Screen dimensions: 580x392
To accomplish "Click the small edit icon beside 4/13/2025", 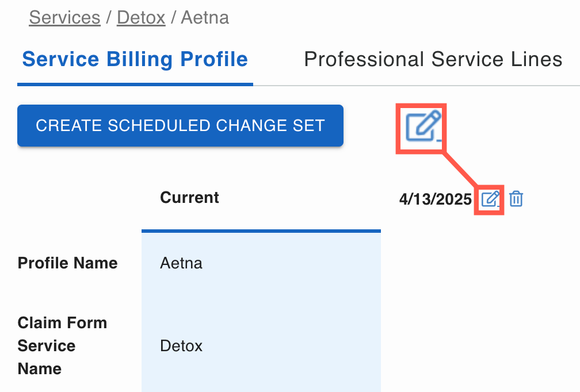I will click(490, 199).
